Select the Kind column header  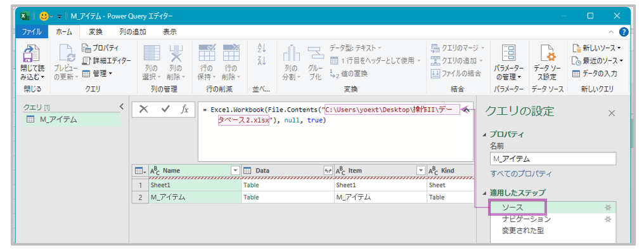[x=451, y=171]
